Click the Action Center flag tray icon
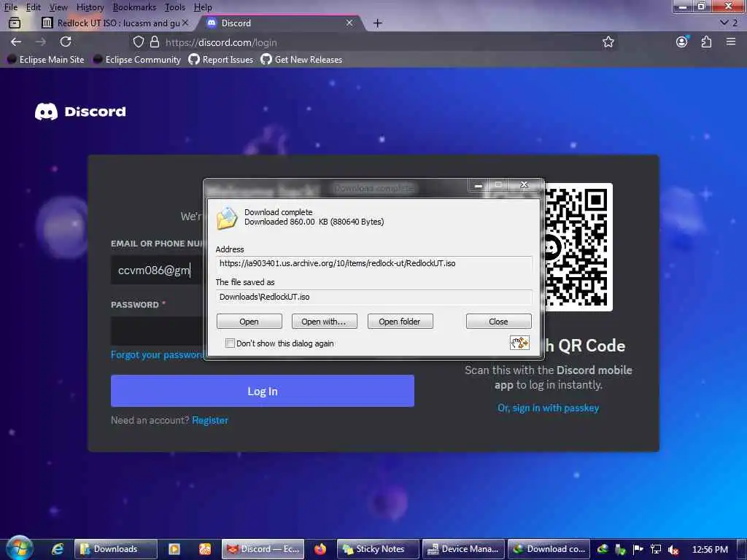Viewport: 747px width, 560px height. click(x=638, y=549)
